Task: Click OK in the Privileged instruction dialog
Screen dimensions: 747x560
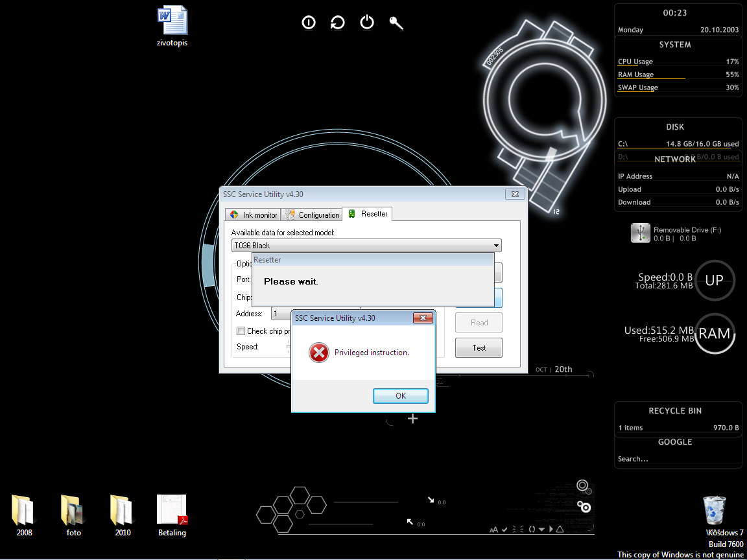Action: 401,396
